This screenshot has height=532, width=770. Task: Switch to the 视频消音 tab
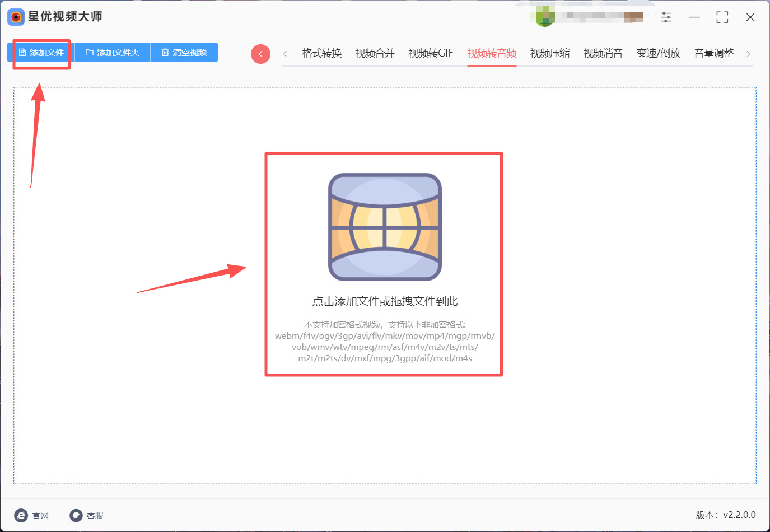(603, 53)
